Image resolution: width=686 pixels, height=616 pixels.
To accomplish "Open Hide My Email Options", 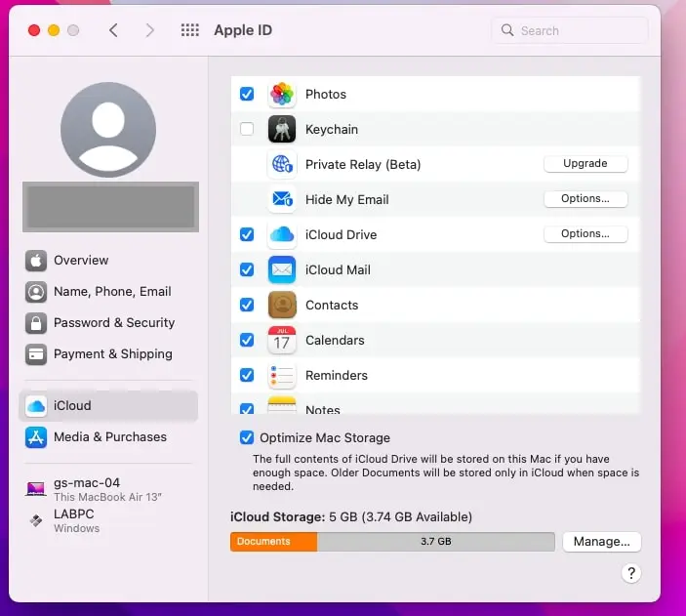I will [x=585, y=199].
